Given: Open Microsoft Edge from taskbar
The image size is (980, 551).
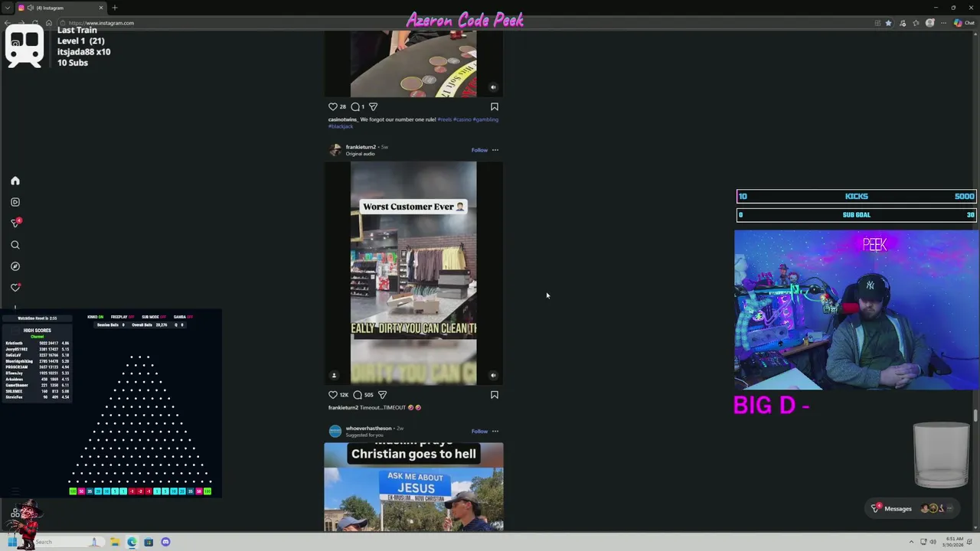Looking at the screenshot, I should tap(132, 542).
